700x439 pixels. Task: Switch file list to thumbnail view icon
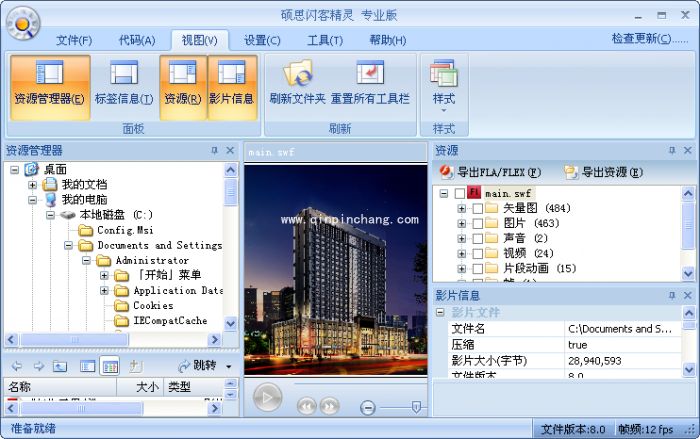coord(110,366)
